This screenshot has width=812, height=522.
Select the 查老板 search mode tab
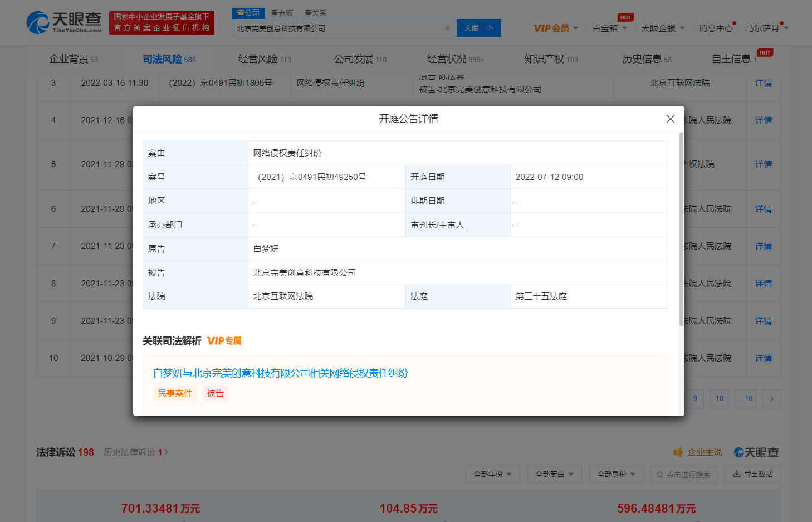pos(282,13)
